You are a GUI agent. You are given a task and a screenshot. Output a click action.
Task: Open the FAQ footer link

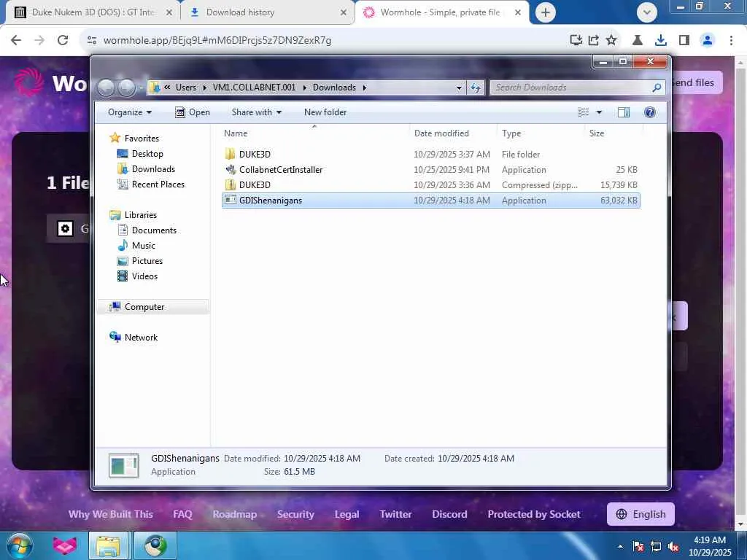click(182, 514)
